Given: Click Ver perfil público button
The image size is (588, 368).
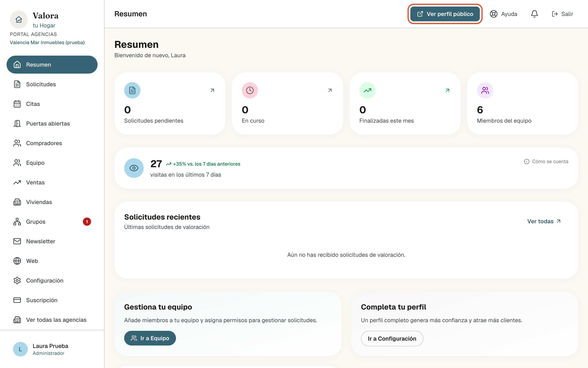Looking at the screenshot, I should 445,14.
